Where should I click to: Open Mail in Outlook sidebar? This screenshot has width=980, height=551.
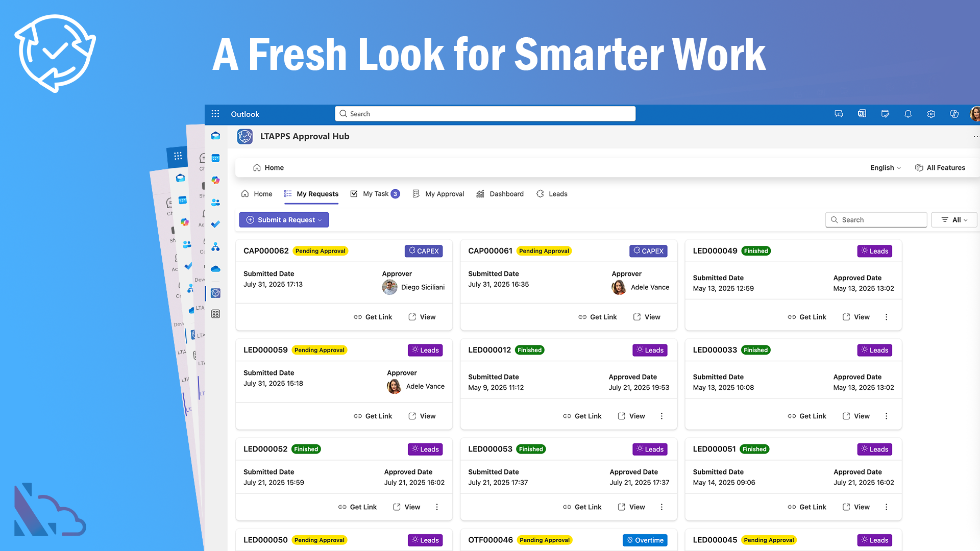[215, 136]
